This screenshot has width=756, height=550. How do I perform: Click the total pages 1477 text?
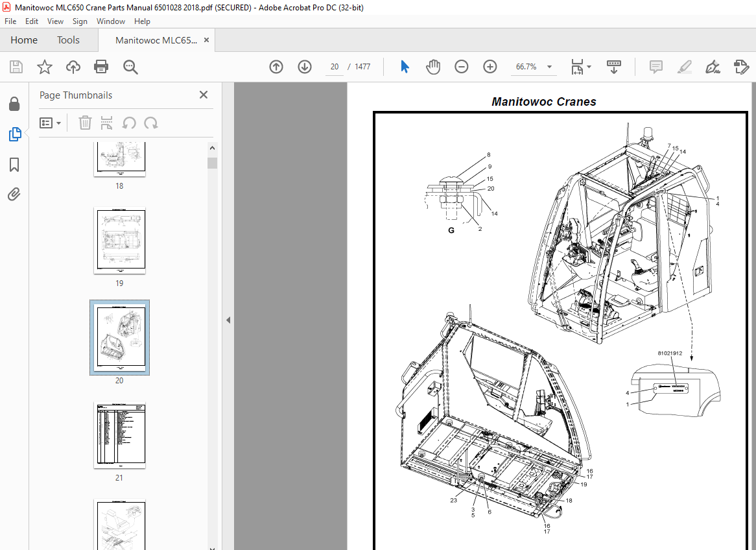[x=362, y=67]
